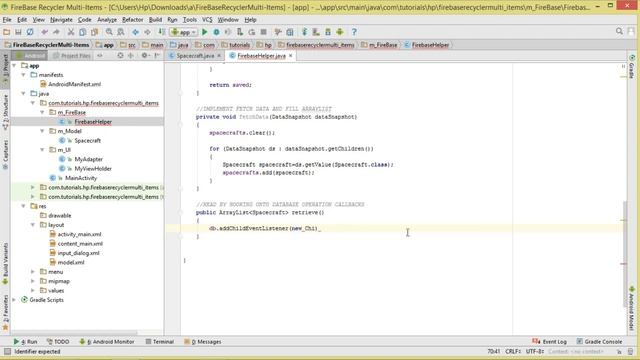
Task: Collapse the res folder
Action: [x=24, y=206]
